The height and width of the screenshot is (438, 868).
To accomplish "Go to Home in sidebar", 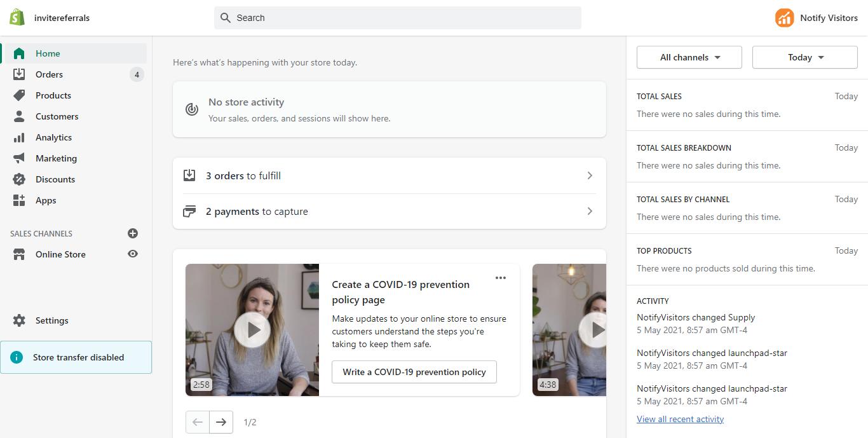I will 75,53.
